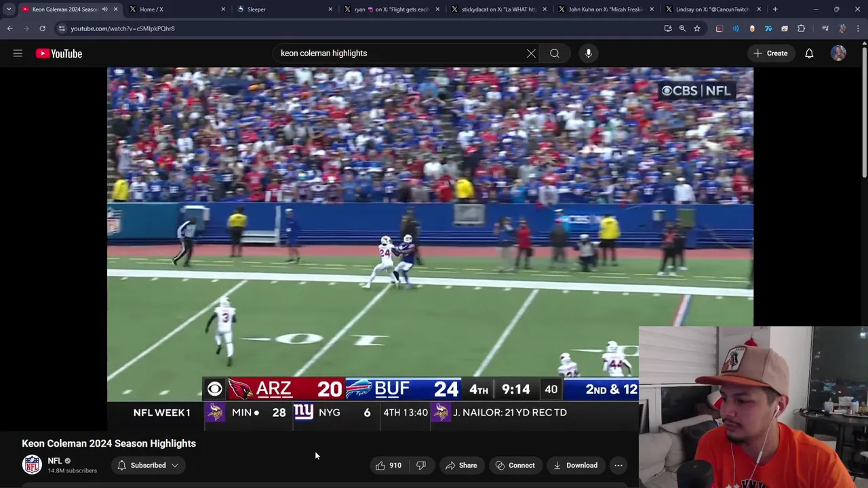
Task: Click the Create button
Action: coord(770,54)
